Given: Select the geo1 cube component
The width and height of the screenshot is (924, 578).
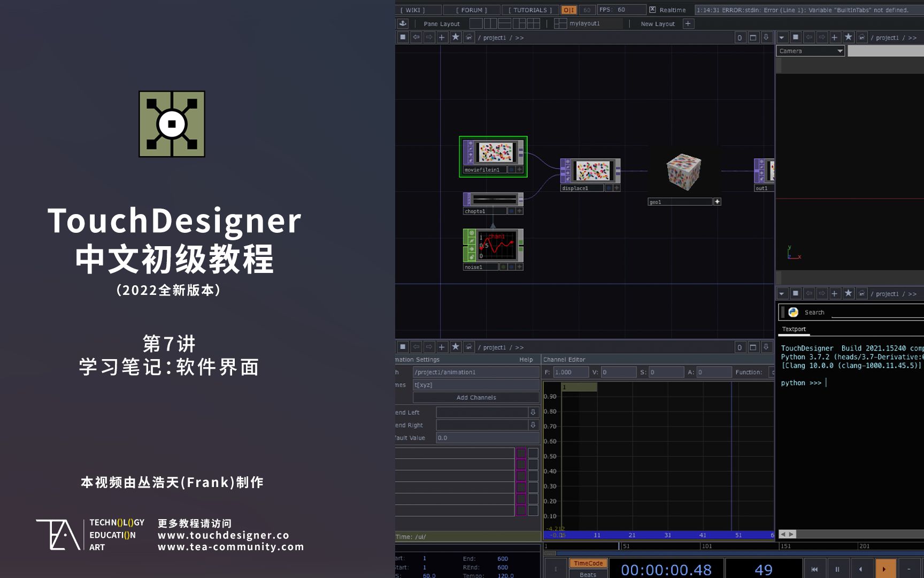Looking at the screenshot, I should pyautogui.click(x=683, y=172).
